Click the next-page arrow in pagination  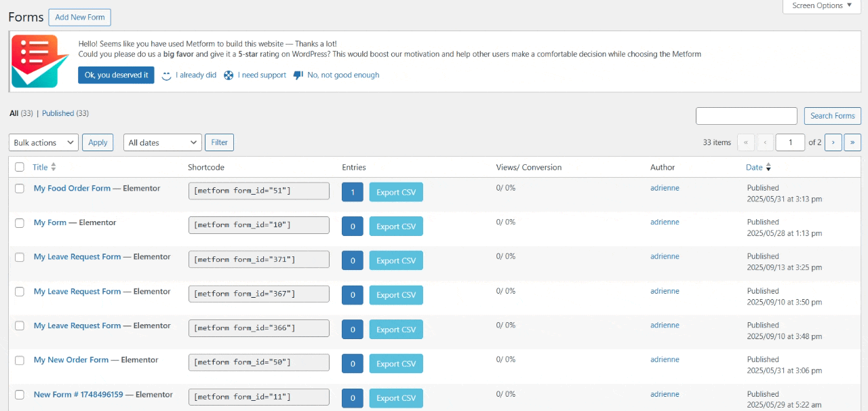click(833, 142)
